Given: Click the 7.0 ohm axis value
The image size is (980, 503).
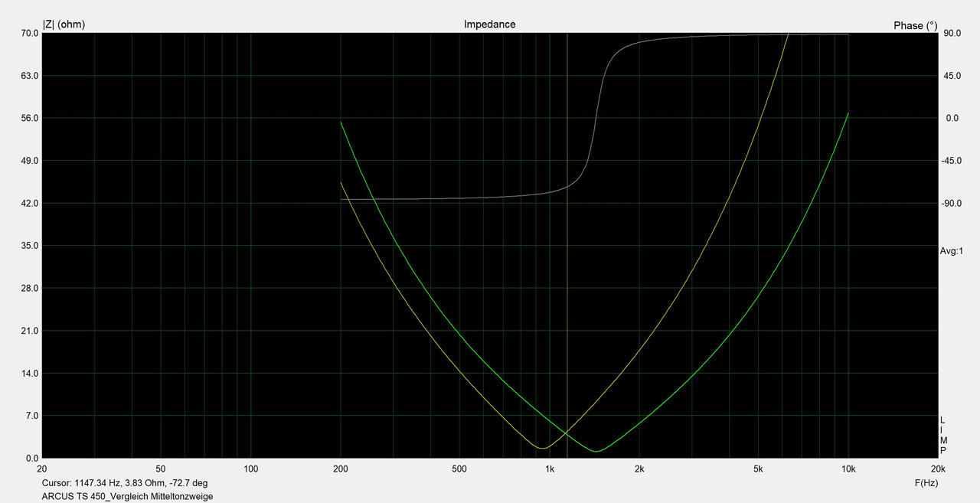Looking at the screenshot, I should (32, 416).
